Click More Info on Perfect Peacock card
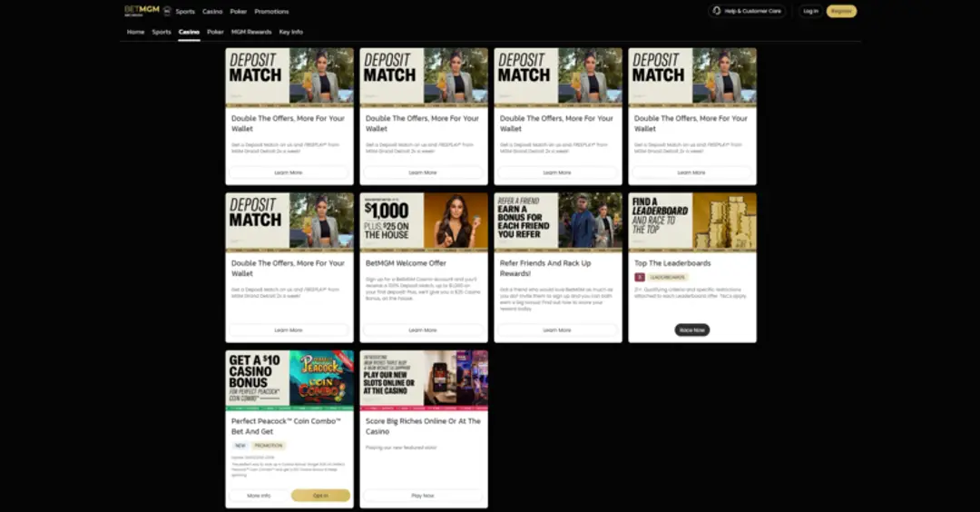Viewport: 980px width, 512px height. pos(259,496)
